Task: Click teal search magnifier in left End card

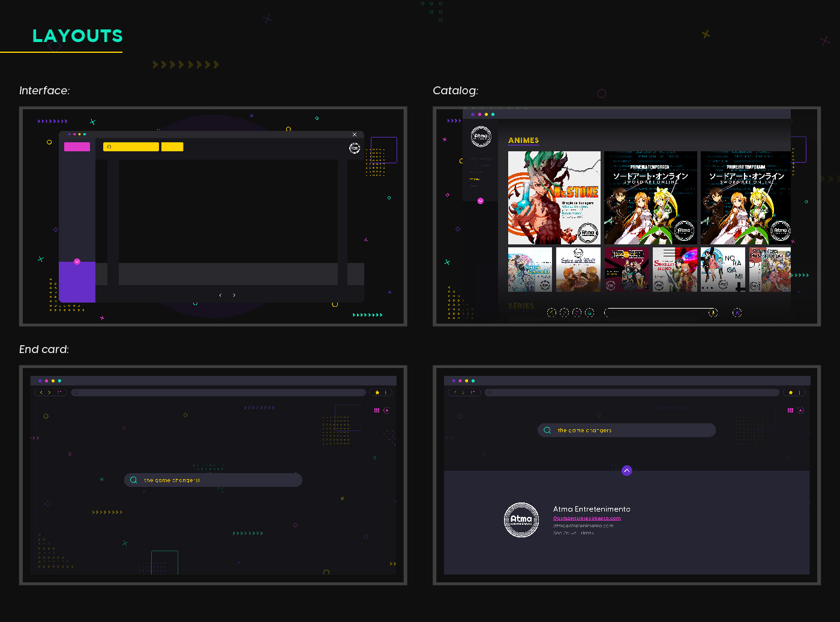Action: click(134, 480)
